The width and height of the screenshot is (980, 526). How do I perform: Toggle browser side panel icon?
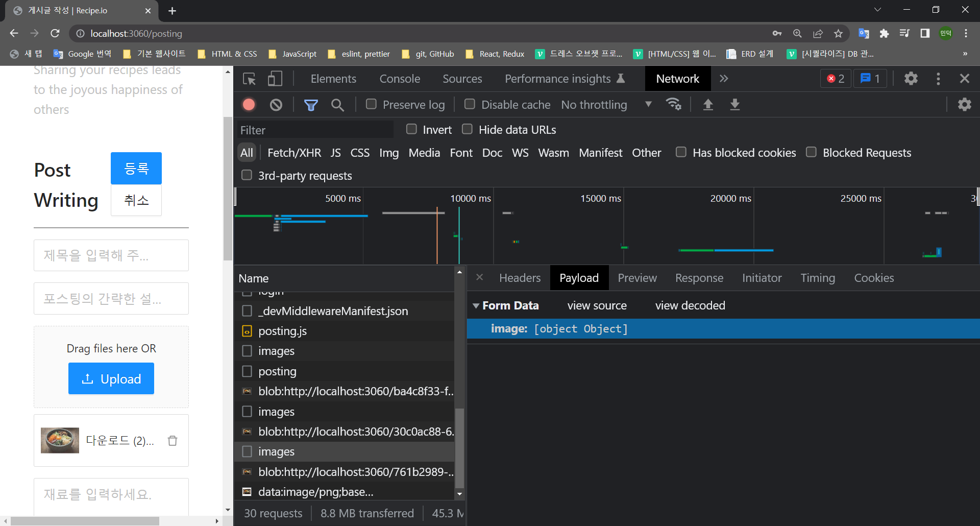925,33
